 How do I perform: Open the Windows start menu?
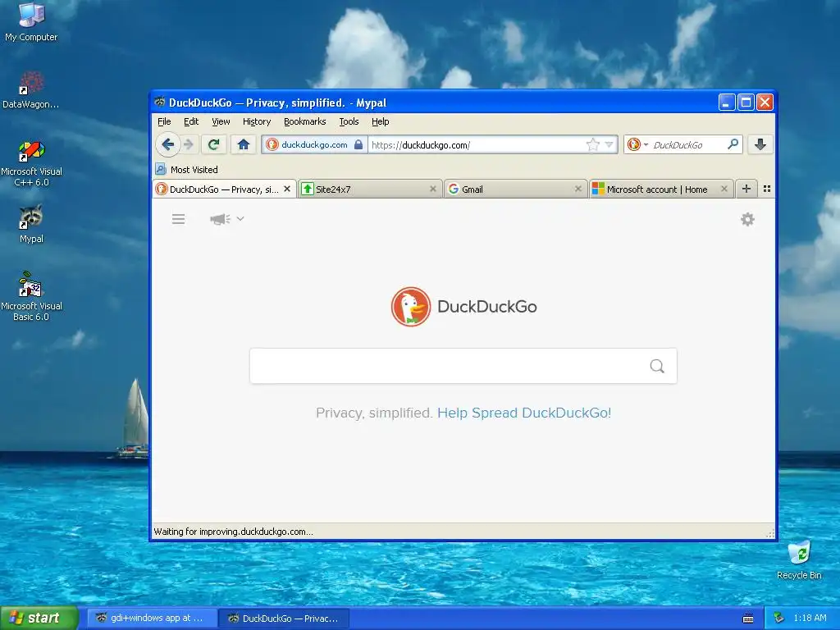(x=39, y=618)
